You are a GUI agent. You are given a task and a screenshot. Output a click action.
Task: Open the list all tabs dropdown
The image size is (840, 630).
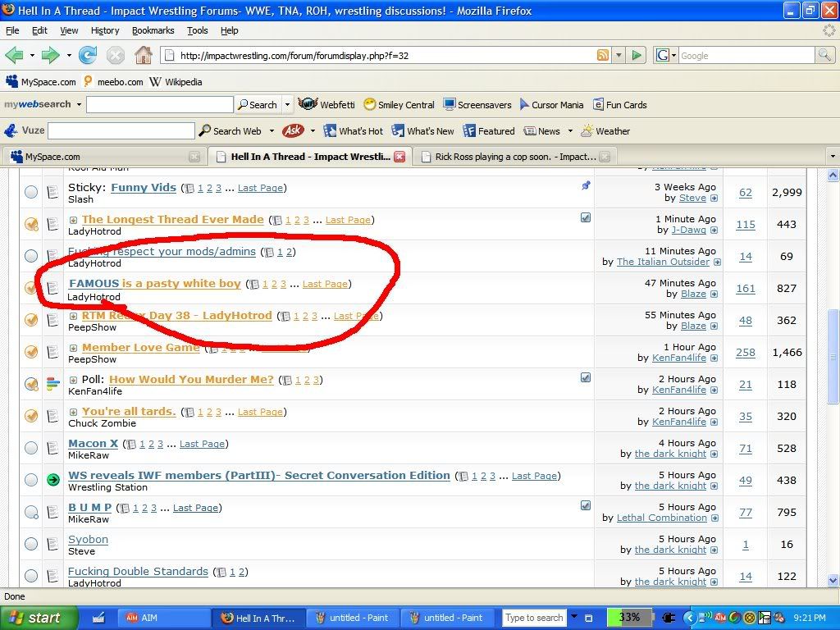click(833, 157)
